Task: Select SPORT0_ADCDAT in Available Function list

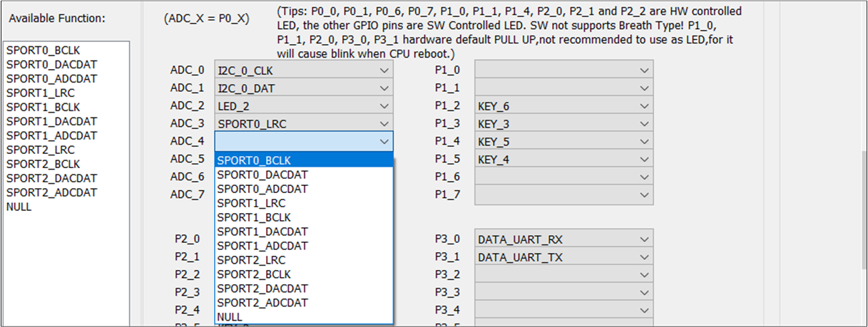Action: (x=66, y=78)
